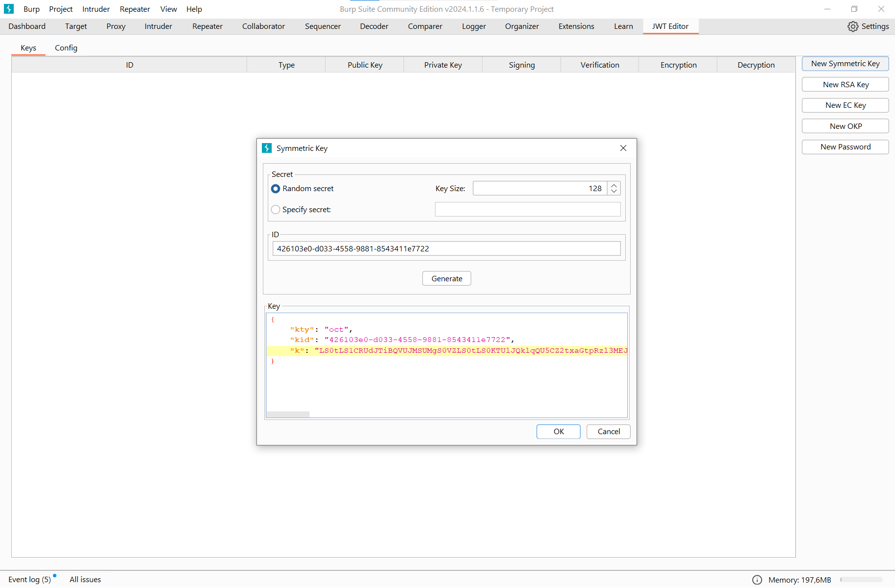The height and width of the screenshot is (588, 895).
Task: Click the memory info circle icon
Action: coord(757,580)
